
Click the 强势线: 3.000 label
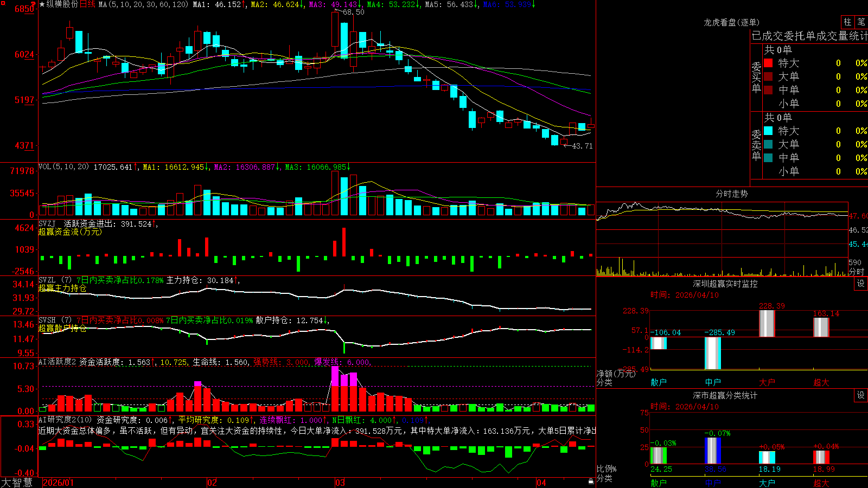pyautogui.click(x=281, y=362)
